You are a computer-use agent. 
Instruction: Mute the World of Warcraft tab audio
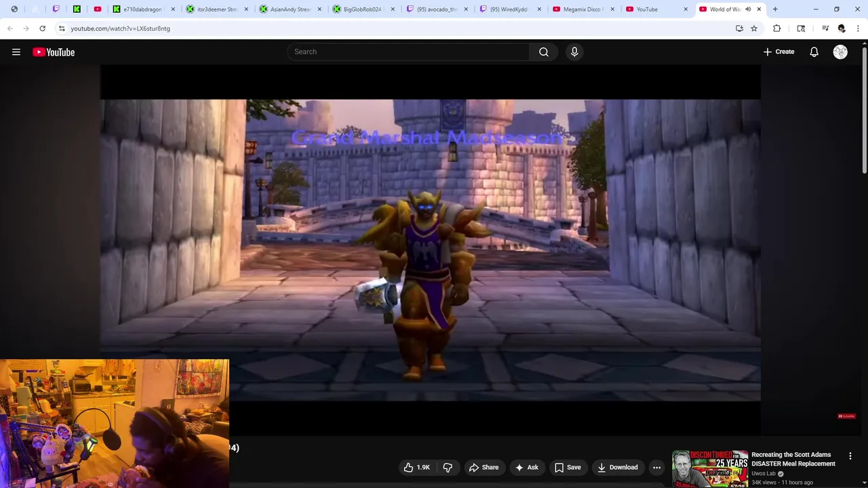click(x=748, y=9)
